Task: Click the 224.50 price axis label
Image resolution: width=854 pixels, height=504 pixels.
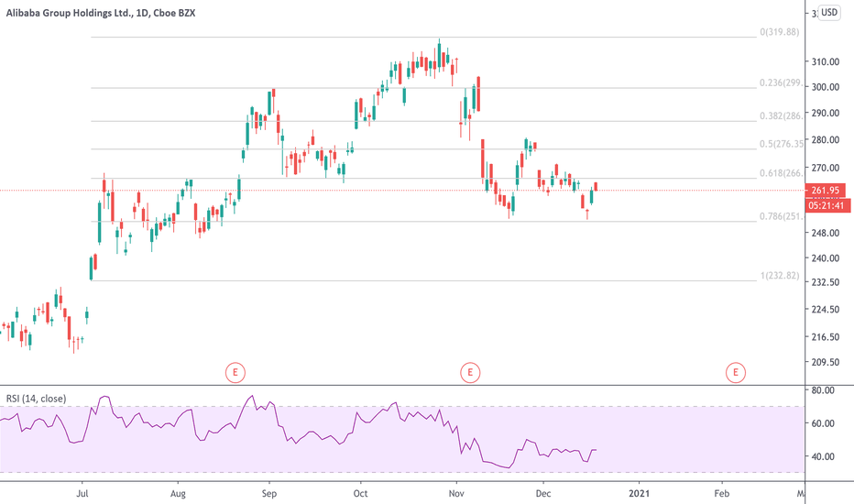Action: click(825, 310)
